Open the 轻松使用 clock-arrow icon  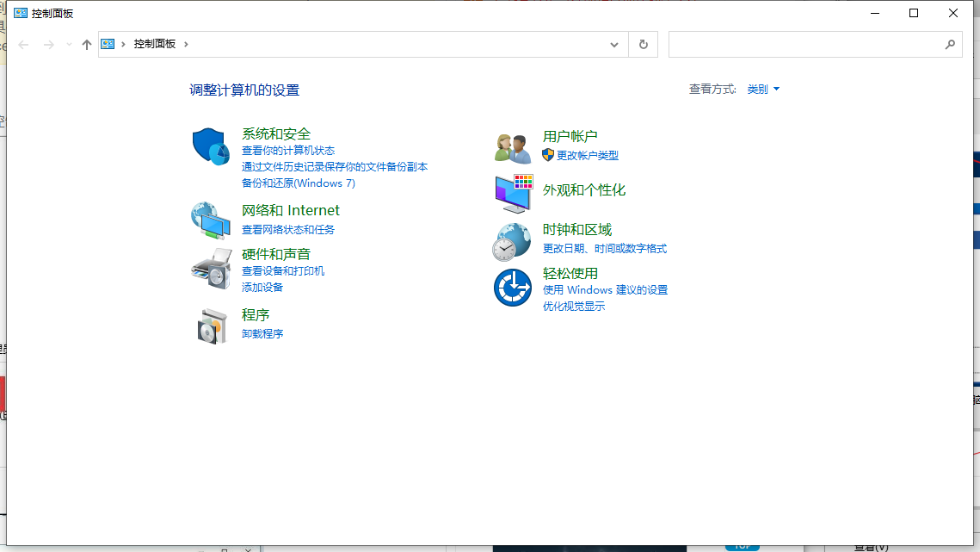tap(512, 285)
